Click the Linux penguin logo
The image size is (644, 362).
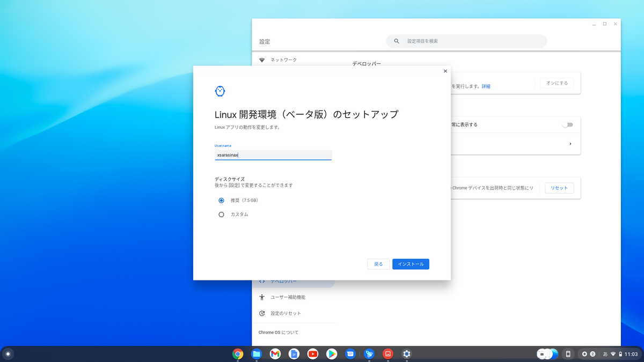click(220, 91)
